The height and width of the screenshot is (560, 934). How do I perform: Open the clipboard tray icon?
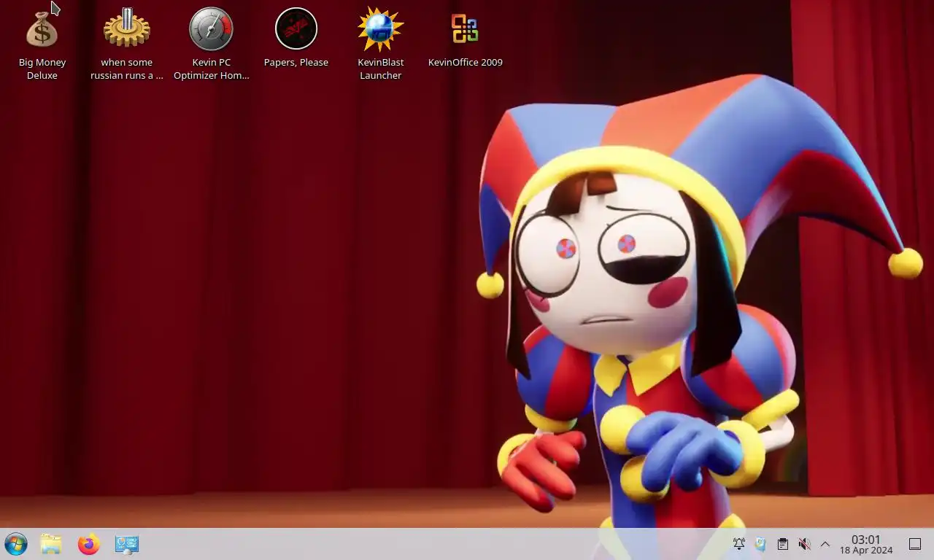(x=783, y=544)
